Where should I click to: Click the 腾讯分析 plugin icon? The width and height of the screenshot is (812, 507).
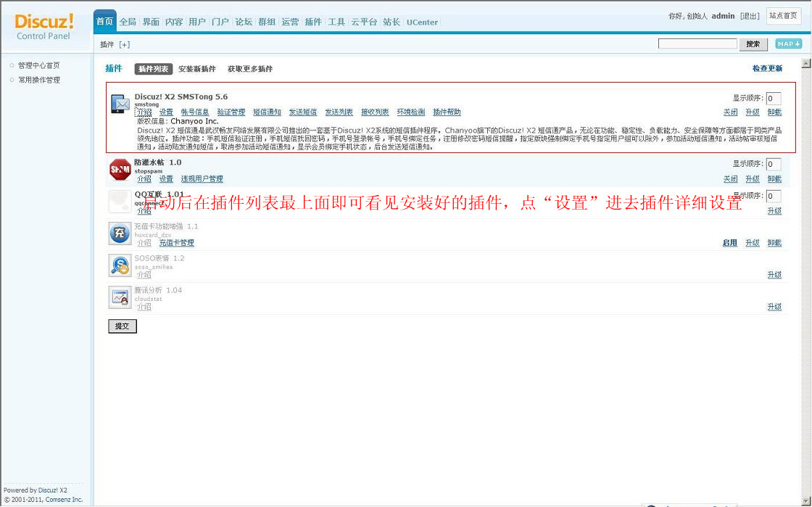click(120, 297)
